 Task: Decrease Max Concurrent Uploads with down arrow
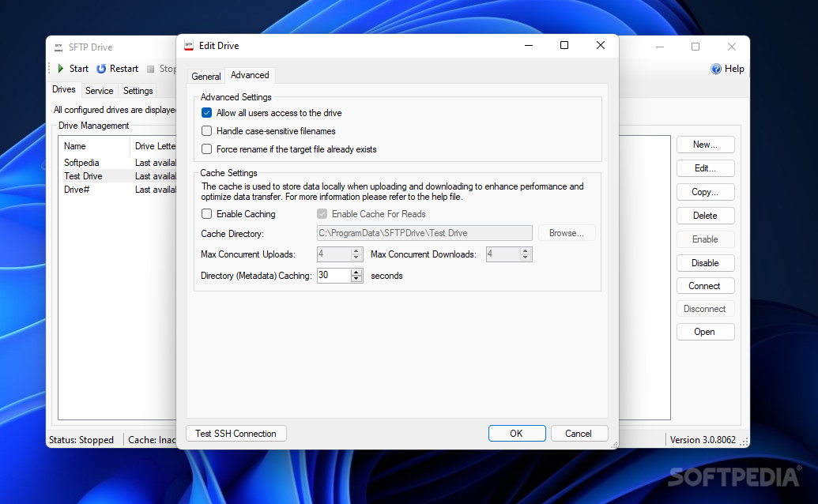point(356,258)
